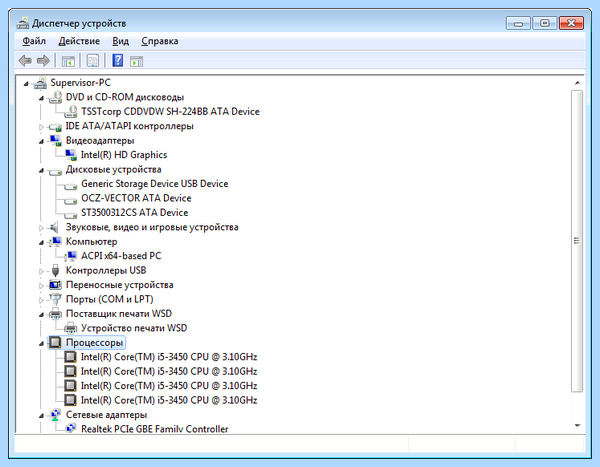The image size is (600, 467).
Task: Select Устройство печати WSD entry
Action: point(134,328)
